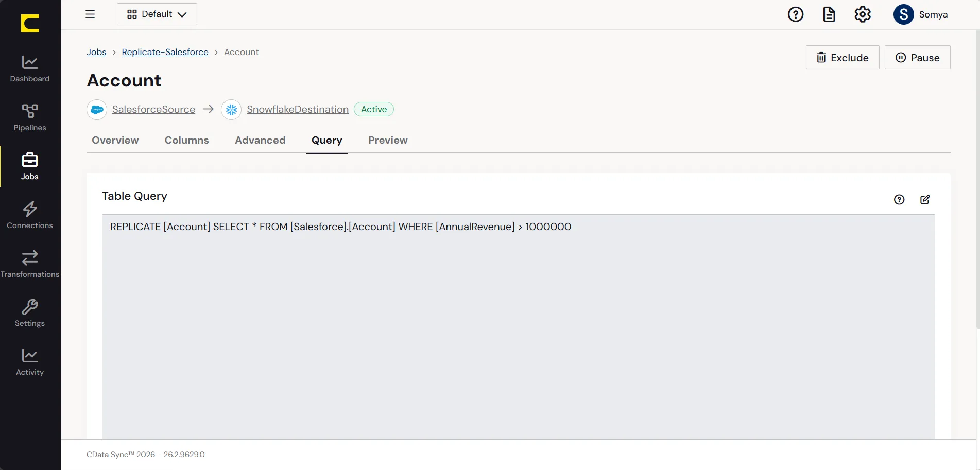Open Transformations in the sidebar
Image resolution: width=980 pixels, height=470 pixels.
coord(30,265)
